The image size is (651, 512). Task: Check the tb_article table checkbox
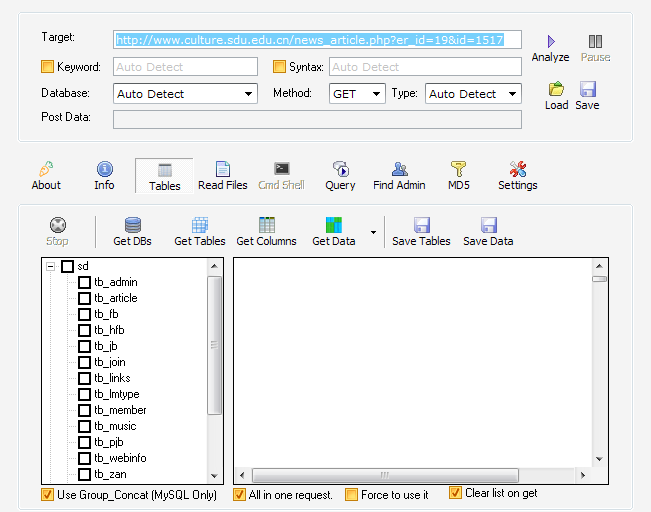click(x=84, y=298)
